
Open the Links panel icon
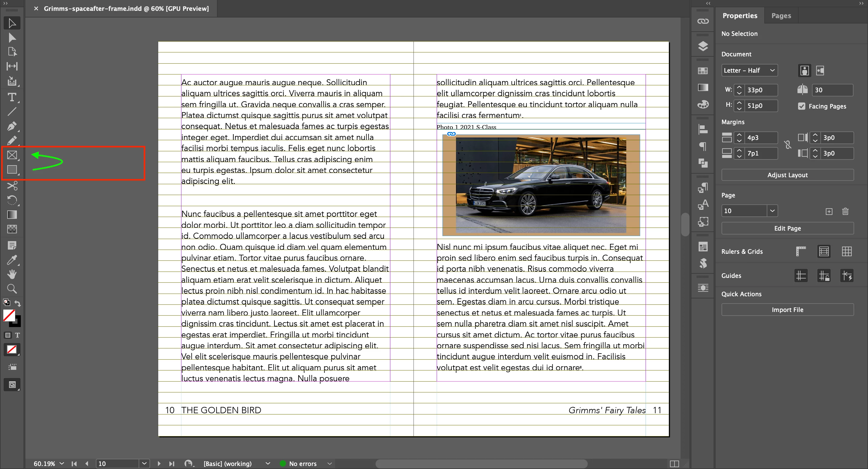[x=703, y=21]
